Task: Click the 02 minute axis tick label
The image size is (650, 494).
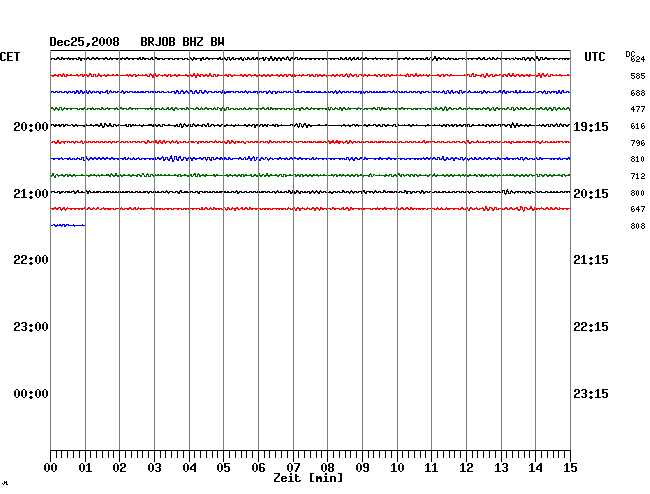Action: pyautogui.click(x=119, y=468)
